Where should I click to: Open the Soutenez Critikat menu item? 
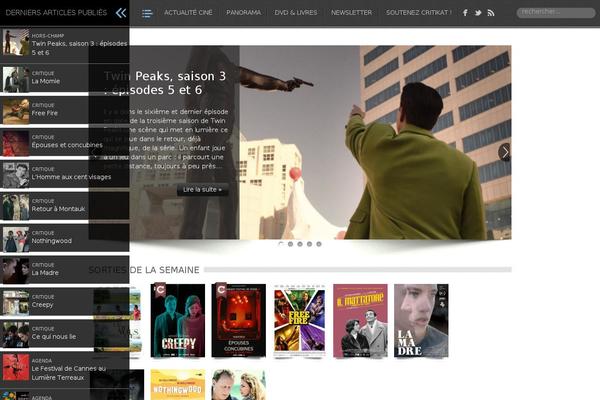click(419, 13)
